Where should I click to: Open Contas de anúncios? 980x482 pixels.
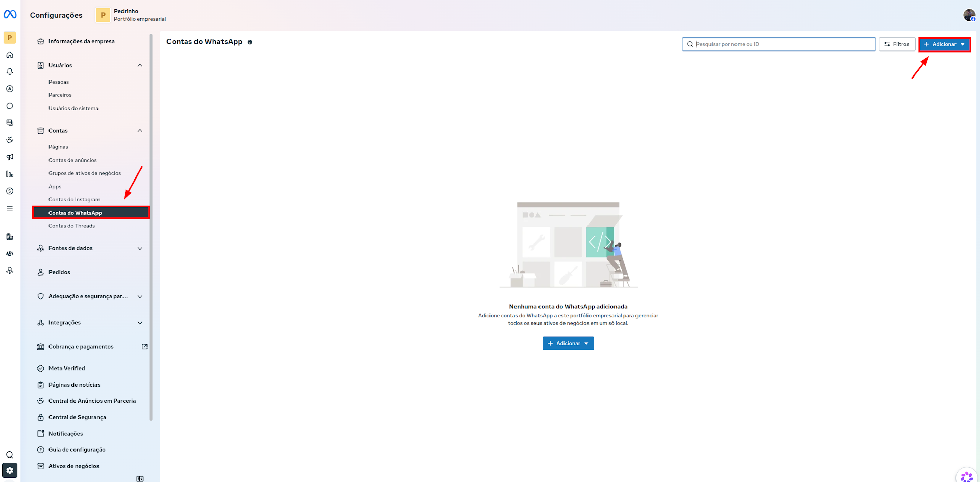(x=72, y=160)
